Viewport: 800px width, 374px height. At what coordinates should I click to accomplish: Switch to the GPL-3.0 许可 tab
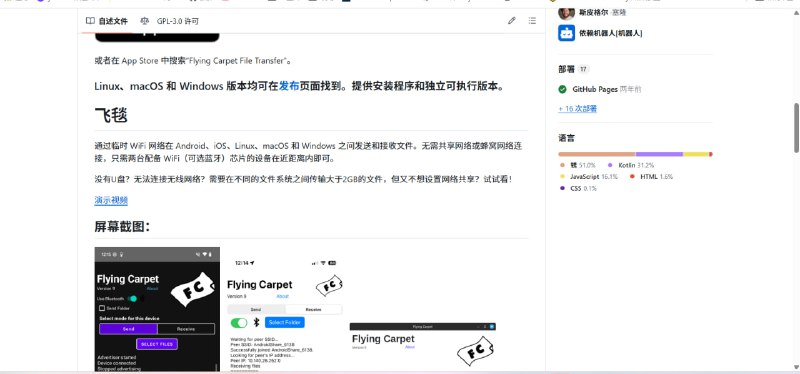click(169, 21)
